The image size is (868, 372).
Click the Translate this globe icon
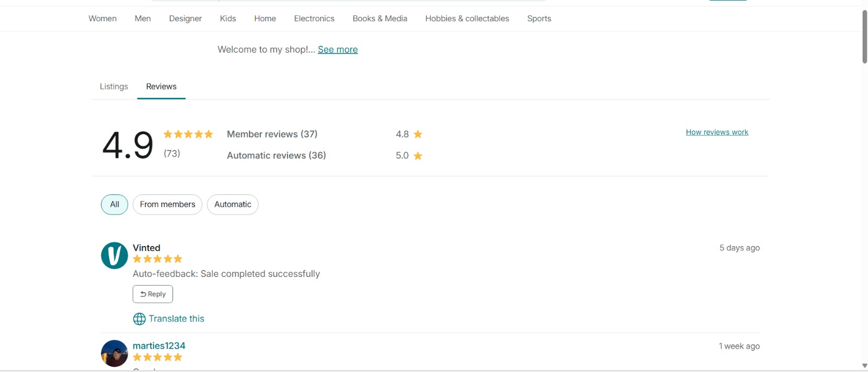(139, 319)
